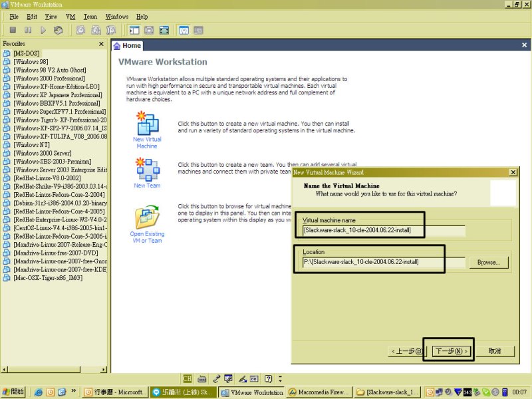532x399 pixels.
Task: Open the Snapshot Manager icon
Action: pyautogui.click(x=111, y=30)
